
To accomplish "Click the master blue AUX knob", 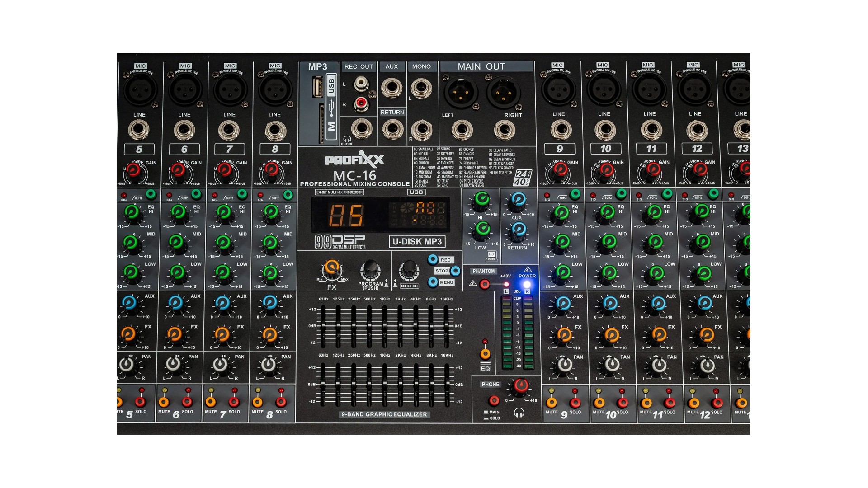I will click(518, 199).
